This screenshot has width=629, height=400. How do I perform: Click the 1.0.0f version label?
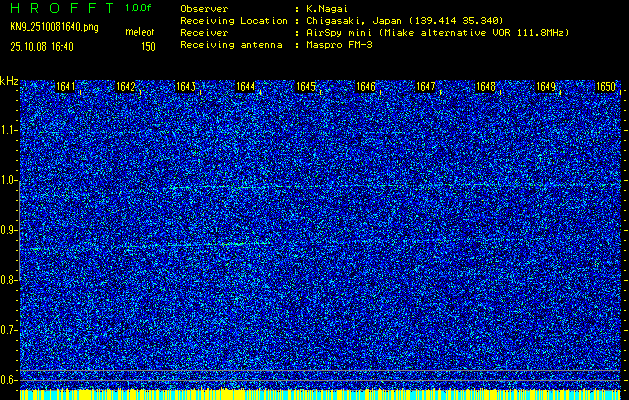139,8
